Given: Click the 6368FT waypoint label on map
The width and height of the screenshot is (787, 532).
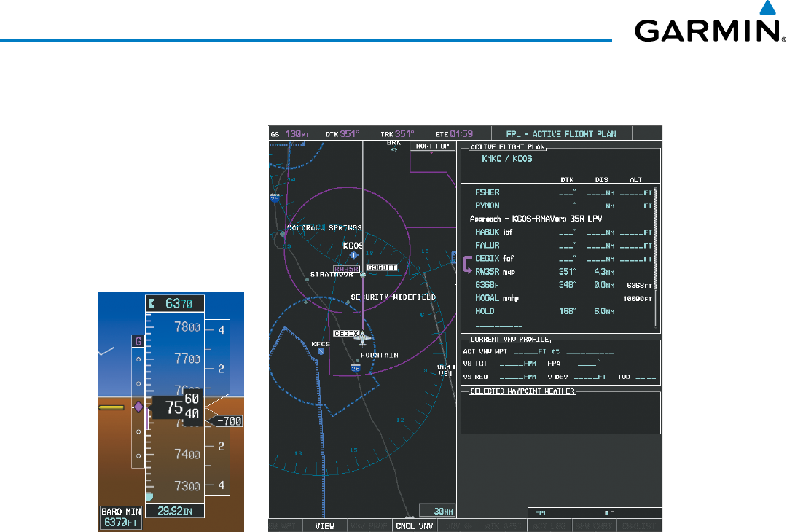Looking at the screenshot, I should [381, 267].
